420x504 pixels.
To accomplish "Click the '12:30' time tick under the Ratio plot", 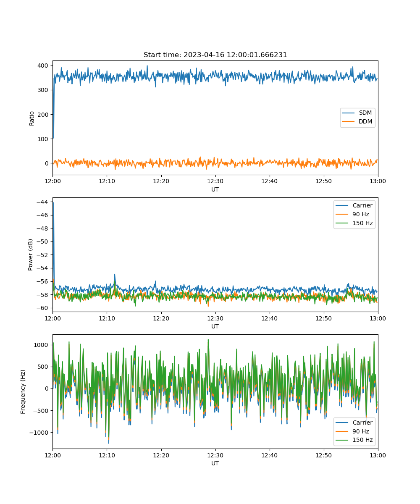I will [x=215, y=181].
